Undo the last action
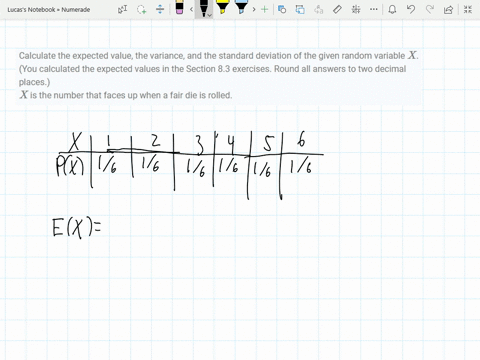Image resolution: width=480 pixels, height=360 pixels. click(411, 9)
